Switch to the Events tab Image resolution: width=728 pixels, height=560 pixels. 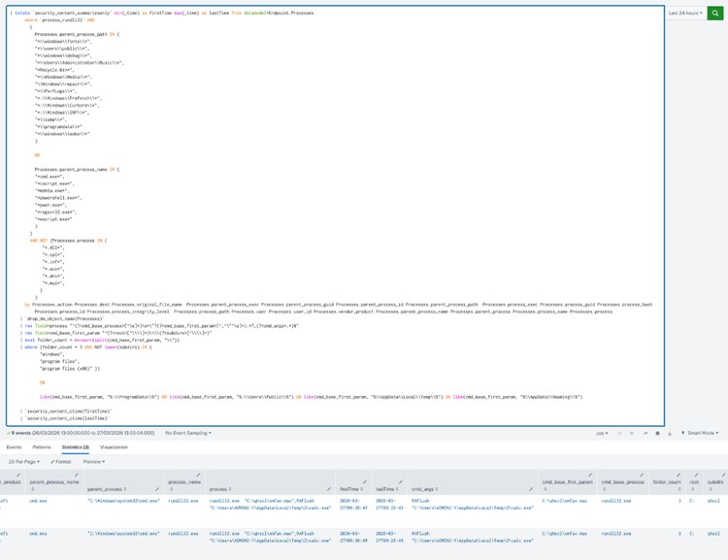pyautogui.click(x=15, y=447)
